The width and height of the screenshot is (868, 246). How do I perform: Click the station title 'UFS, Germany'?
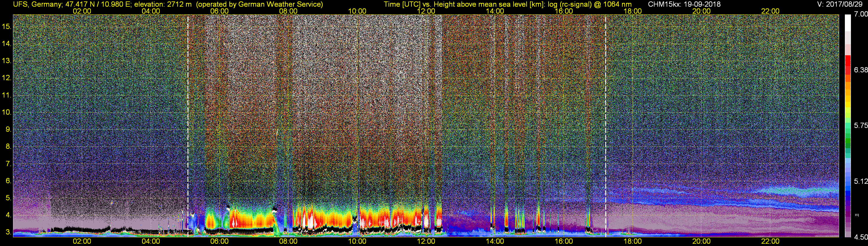(37, 4)
